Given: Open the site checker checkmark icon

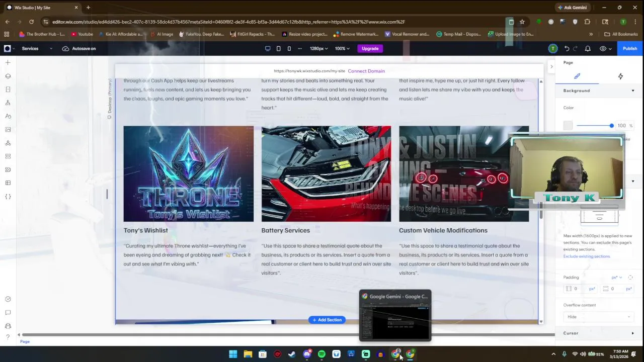Looking at the screenshot, I should tap(8, 299).
